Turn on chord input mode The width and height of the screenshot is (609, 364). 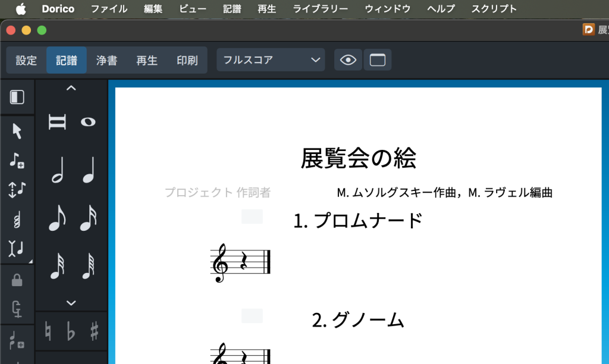17,219
